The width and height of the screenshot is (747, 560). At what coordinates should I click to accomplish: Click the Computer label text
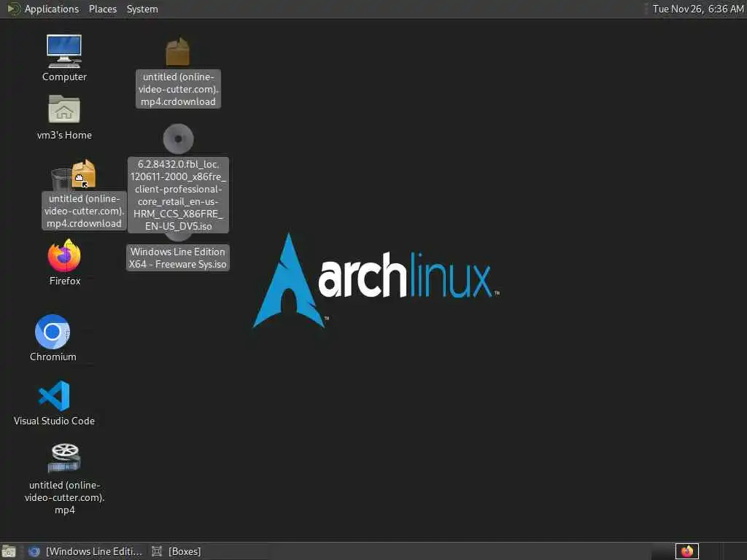coord(64,77)
